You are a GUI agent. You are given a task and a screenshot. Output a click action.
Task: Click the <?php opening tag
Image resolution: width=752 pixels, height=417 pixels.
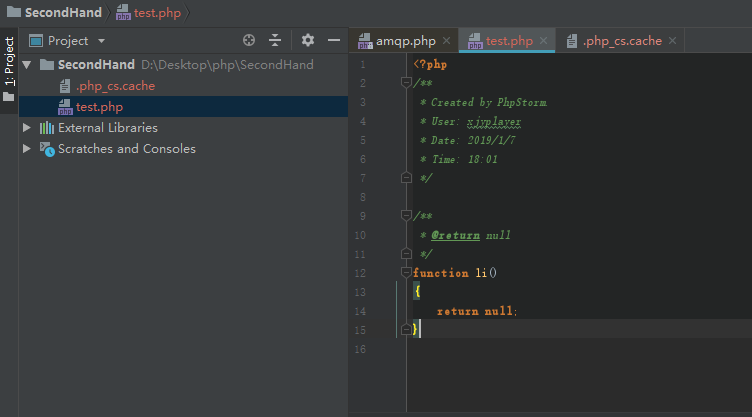tap(430, 64)
